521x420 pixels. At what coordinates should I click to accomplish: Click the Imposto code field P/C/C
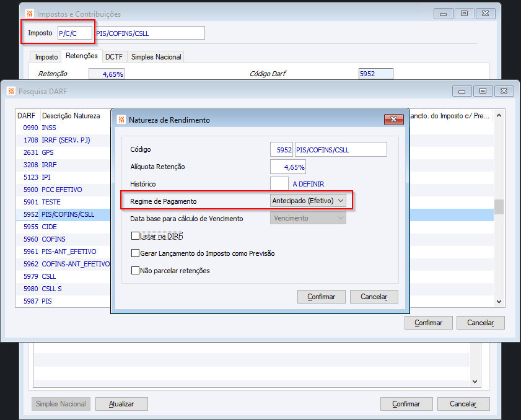(75, 33)
